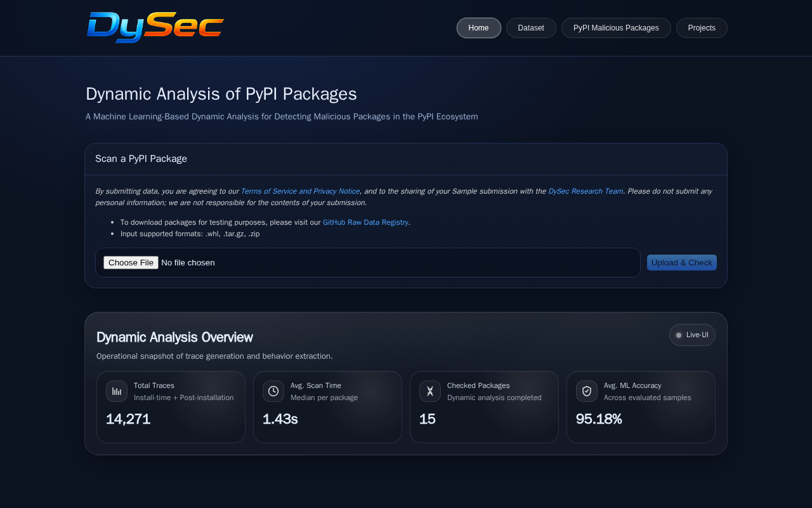The image size is (812, 508).
Task: Click the Checked Packages DNA icon
Action: 430,391
